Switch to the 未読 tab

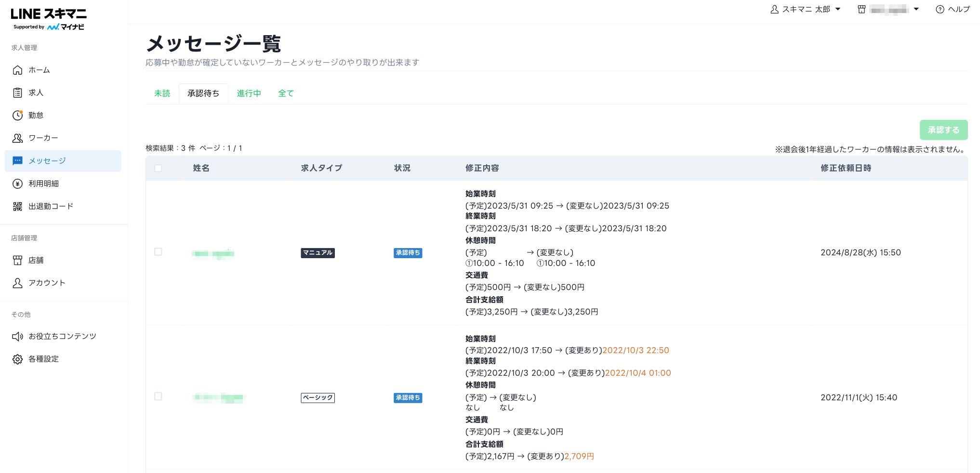(x=162, y=93)
